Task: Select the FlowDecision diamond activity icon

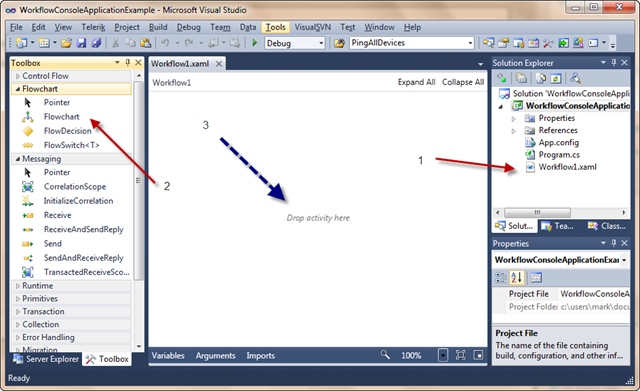Action: click(28, 131)
